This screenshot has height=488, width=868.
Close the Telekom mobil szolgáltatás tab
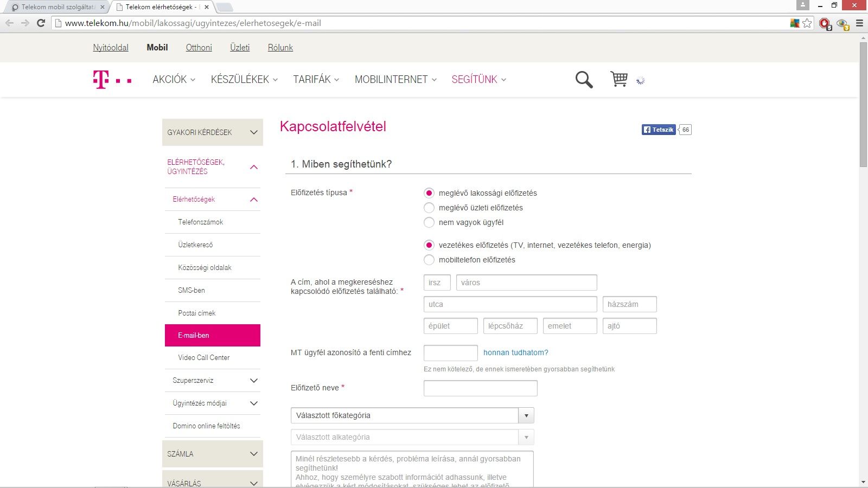pyautogui.click(x=103, y=7)
